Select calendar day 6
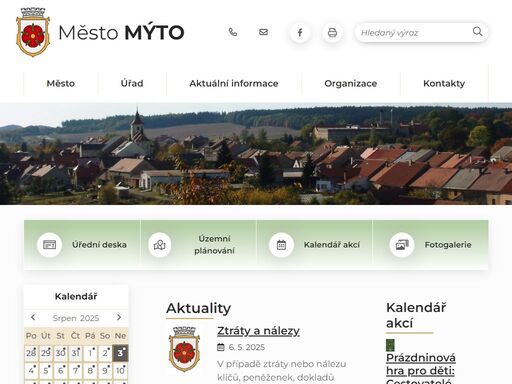This screenshot has width=512, height=384. [61, 370]
